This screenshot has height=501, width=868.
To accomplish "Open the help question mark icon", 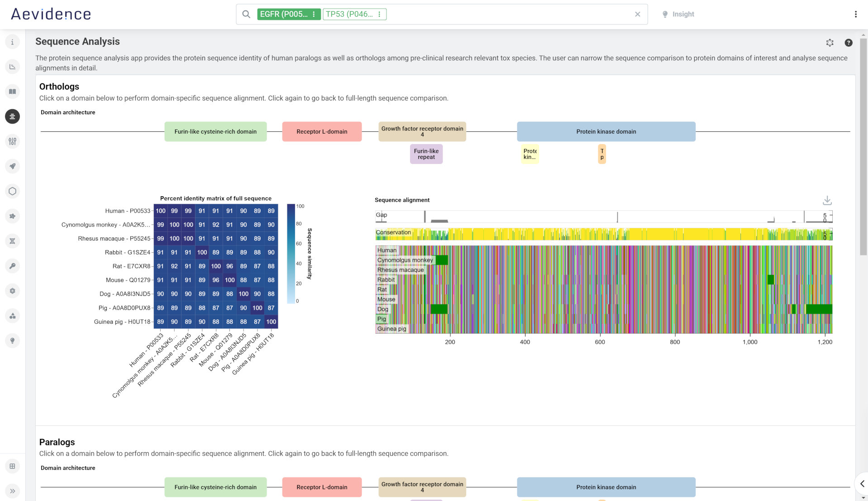I will point(849,43).
